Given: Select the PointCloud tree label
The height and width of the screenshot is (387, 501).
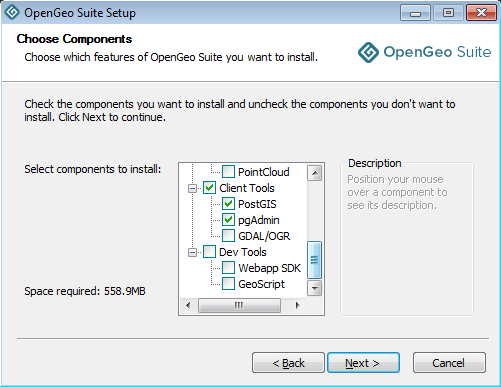Looking at the screenshot, I should click(x=264, y=172).
